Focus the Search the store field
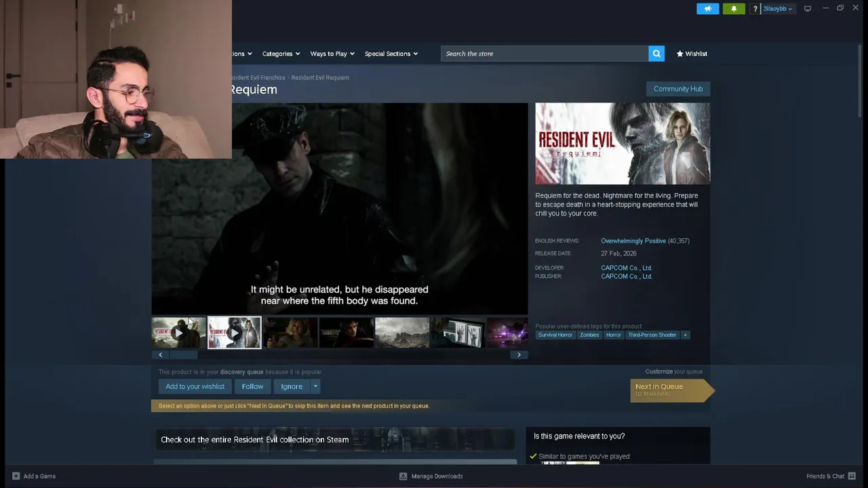This screenshot has height=488, width=868. [545, 54]
